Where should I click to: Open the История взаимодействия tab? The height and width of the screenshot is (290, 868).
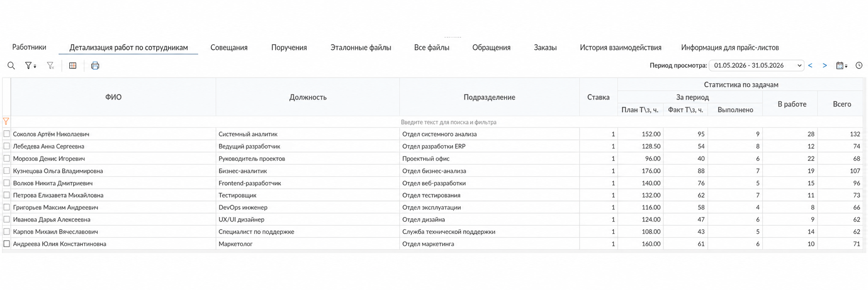click(620, 48)
